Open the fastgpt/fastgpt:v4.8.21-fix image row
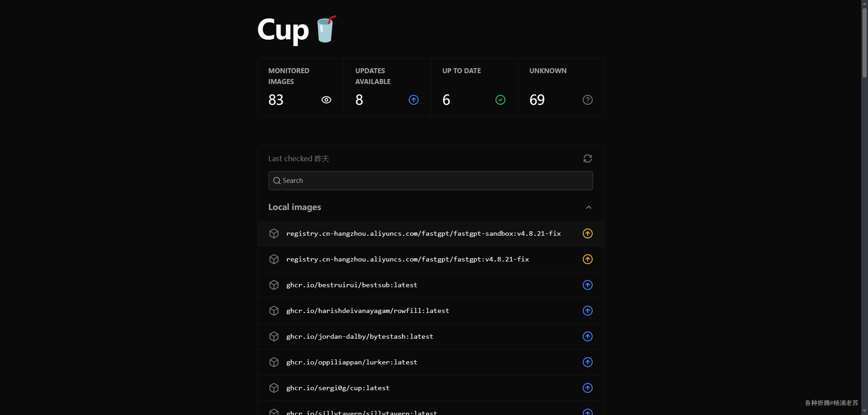 coord(430,259)
